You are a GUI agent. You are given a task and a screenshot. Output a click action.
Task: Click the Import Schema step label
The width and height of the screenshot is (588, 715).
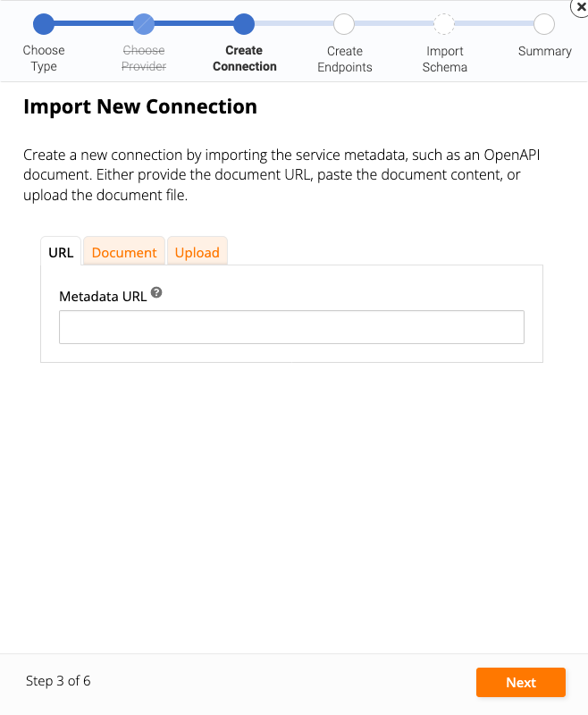coord(444,58)
